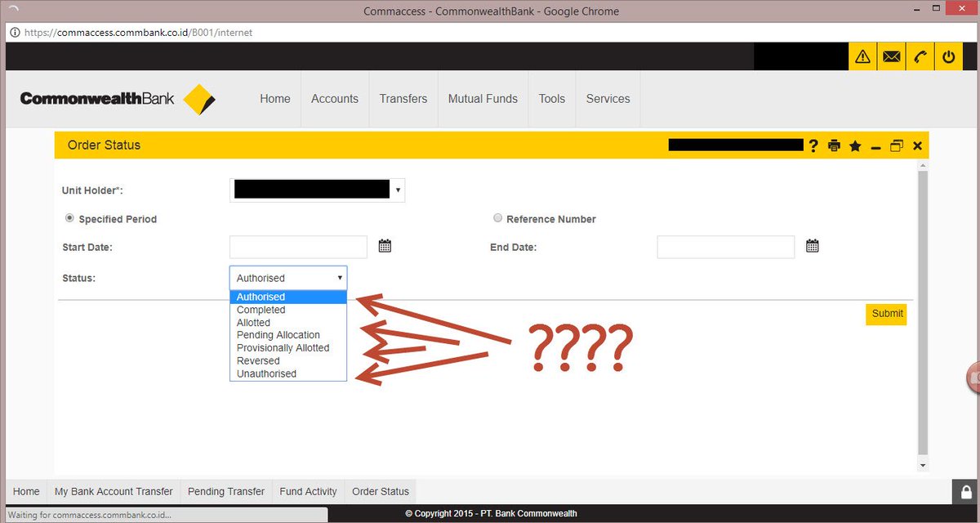Click the panel scrollbar up arrow
Screen dimensions: 980x523
coord(923,164)
